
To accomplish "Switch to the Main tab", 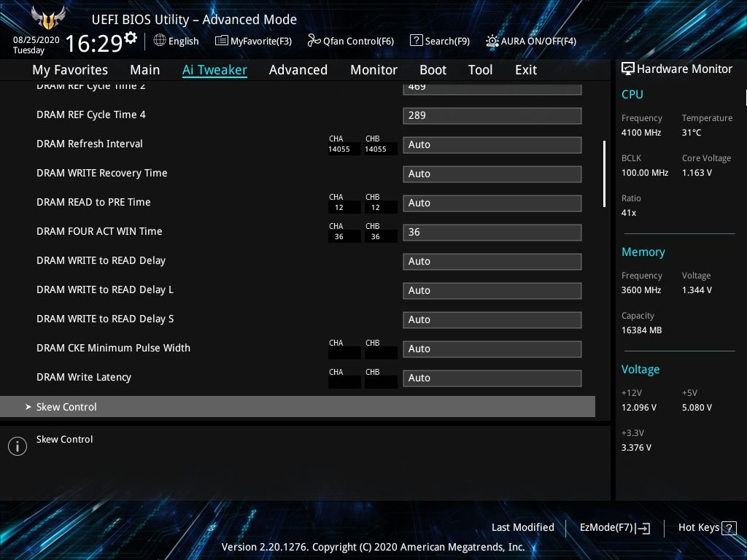I will click(145, 70).
